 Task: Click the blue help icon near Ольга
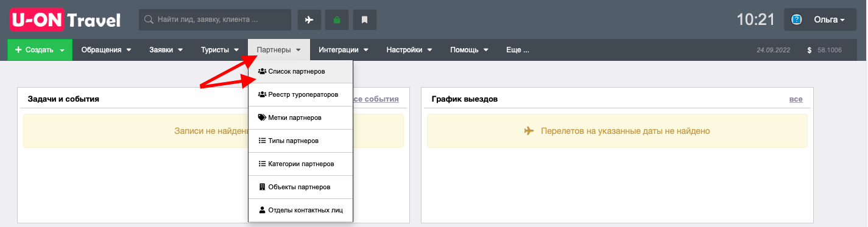pos(796,19)
